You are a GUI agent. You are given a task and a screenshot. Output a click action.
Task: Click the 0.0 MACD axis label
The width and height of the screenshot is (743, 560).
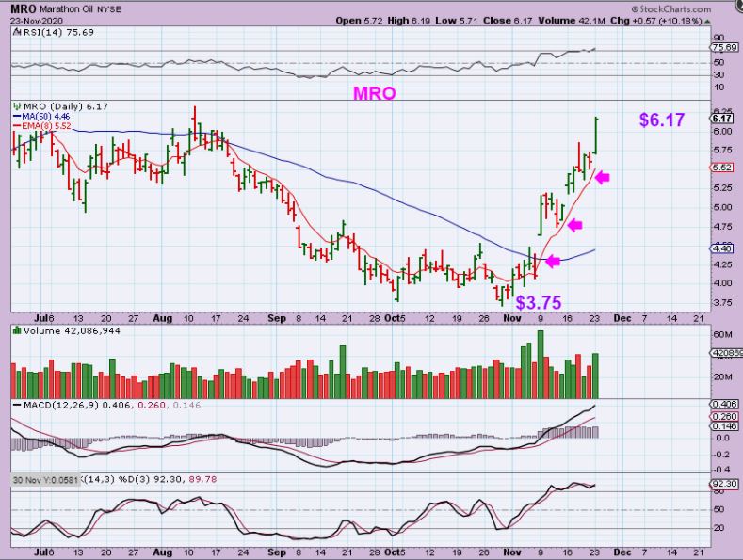(x=722, y=438)
